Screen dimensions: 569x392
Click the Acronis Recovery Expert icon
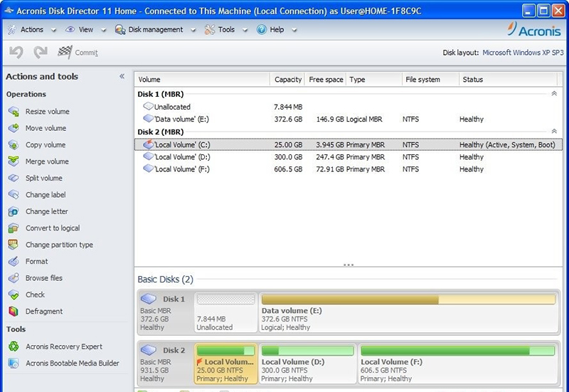point(14,346)
